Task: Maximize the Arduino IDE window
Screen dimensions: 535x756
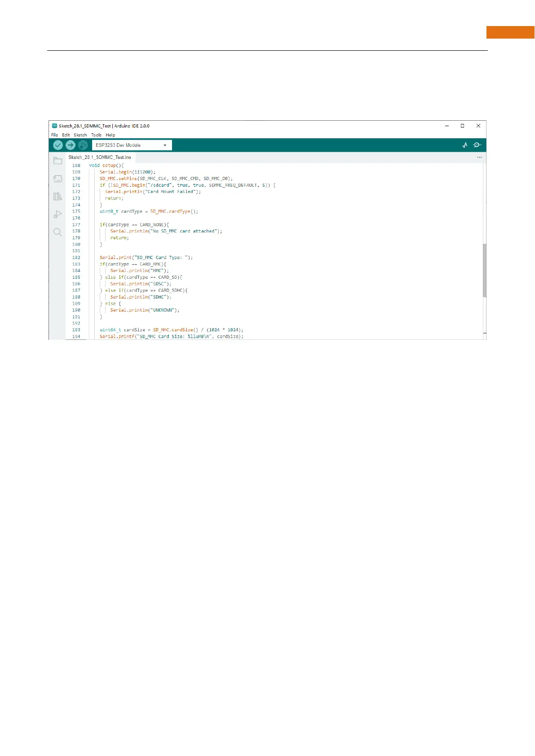Action: point(462,126)
